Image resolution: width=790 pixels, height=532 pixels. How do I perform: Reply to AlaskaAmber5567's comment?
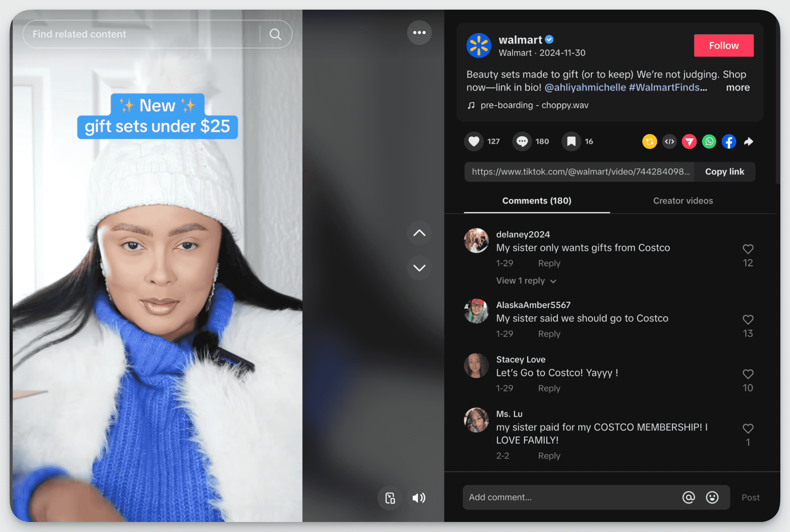(549, 334)
